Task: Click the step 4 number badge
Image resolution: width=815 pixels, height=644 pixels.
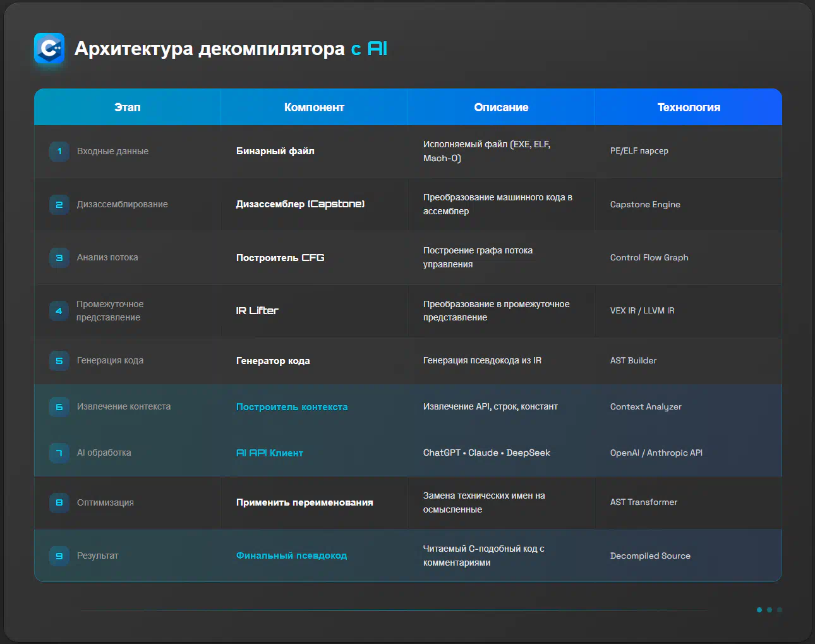Action: coord(59,311)
